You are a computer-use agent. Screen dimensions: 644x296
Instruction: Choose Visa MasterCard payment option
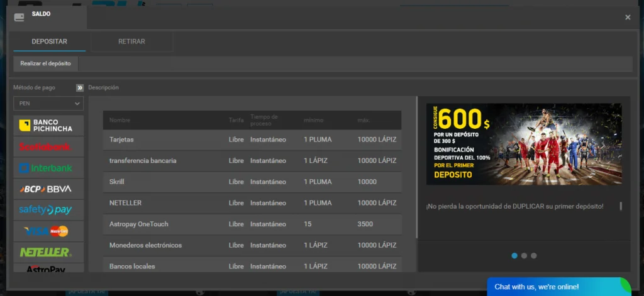pos(48,231)
